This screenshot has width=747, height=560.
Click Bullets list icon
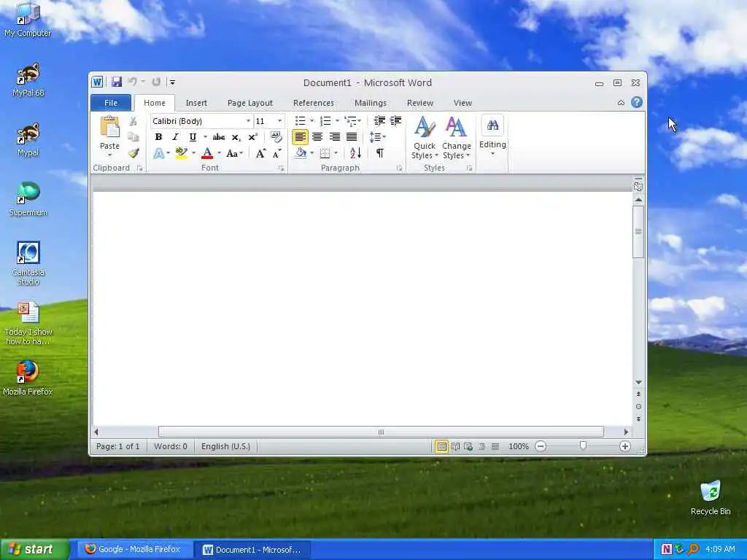pos(300,121)
